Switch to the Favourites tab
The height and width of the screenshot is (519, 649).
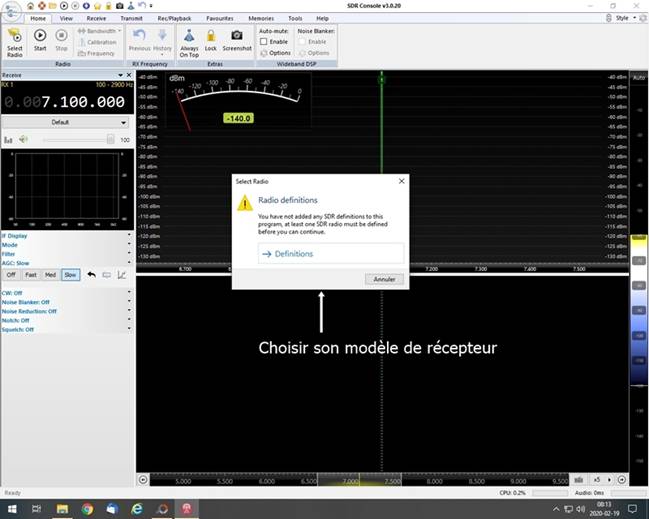[x=220, y=19]
